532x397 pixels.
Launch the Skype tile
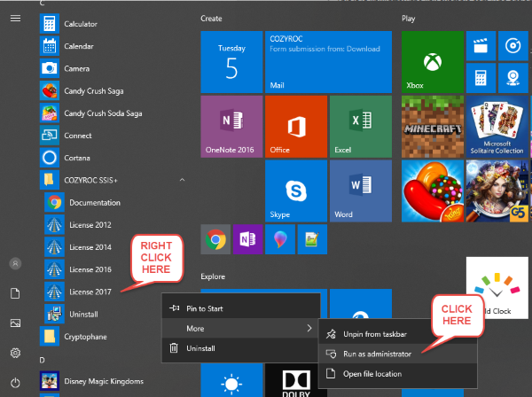tap(296, 191)
